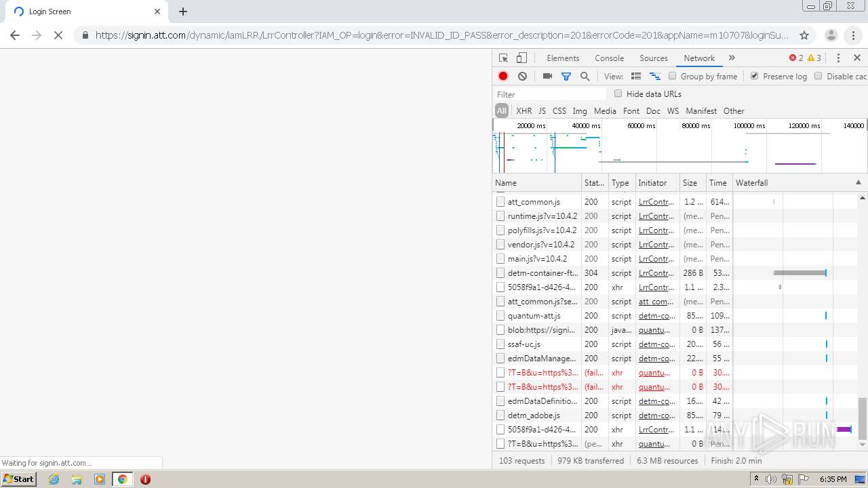Tick checkbox beside detm_adobe.js row
Viewport: 868px width, 488px height.
500,415
